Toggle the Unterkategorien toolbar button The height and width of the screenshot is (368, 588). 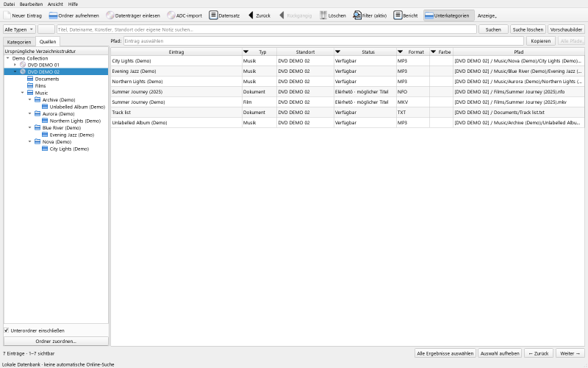tap(449, 15)
